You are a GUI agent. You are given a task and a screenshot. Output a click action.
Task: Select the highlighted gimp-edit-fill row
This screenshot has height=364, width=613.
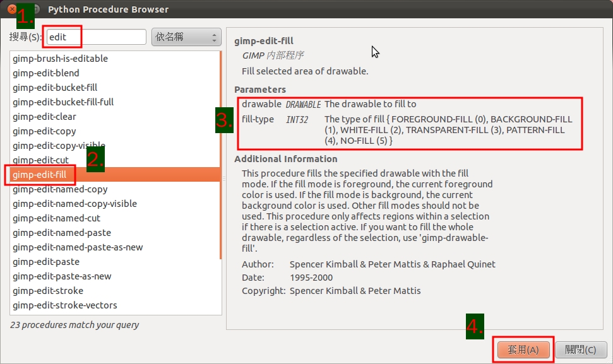[x=115, y=175]
